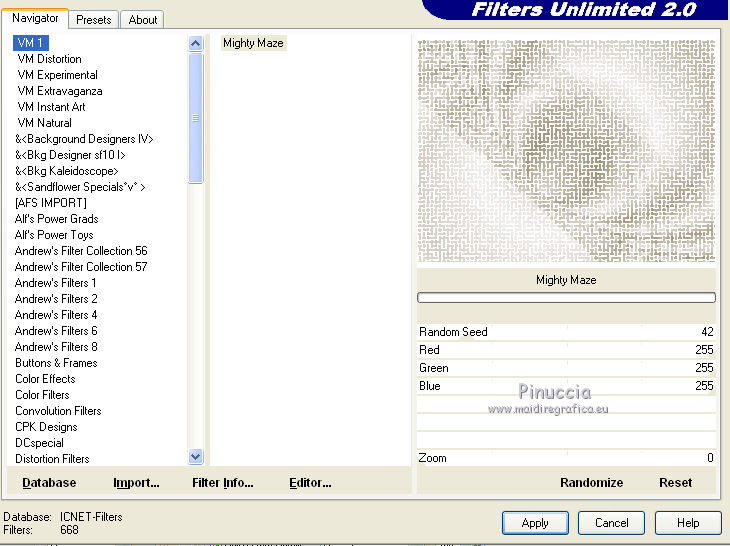Click Randomize to shuffle settings

592,483
